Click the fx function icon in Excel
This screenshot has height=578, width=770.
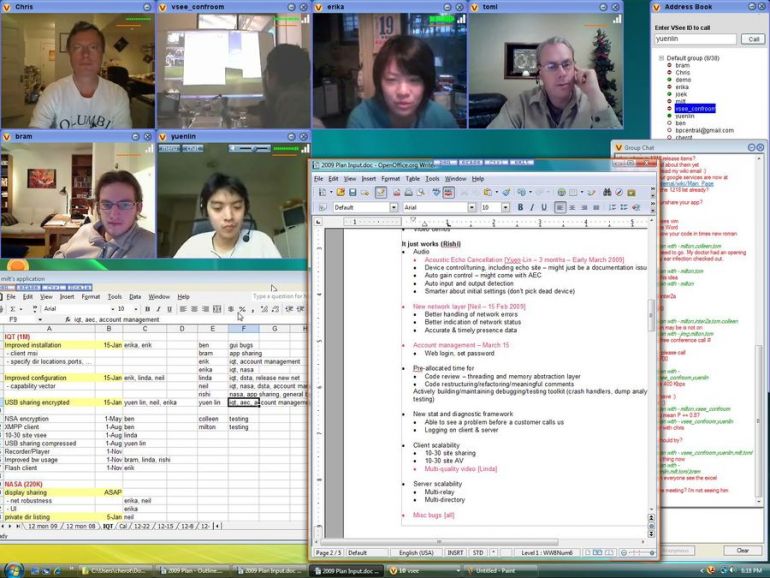68,320
